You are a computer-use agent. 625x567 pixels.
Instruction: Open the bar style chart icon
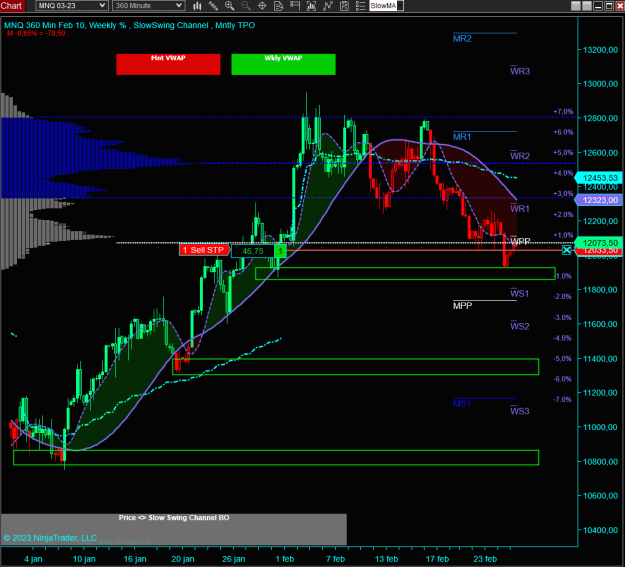coord(197,6)
